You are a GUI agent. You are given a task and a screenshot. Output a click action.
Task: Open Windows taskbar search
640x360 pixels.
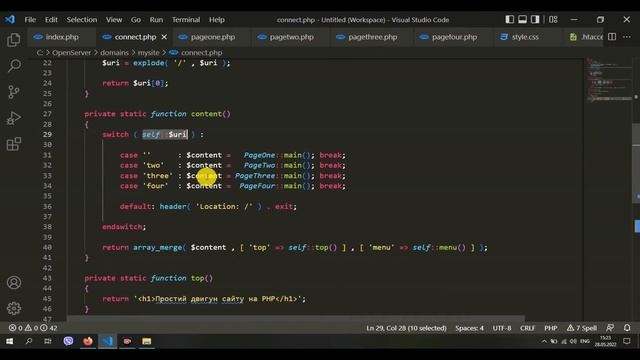click(x=29, y=341)
